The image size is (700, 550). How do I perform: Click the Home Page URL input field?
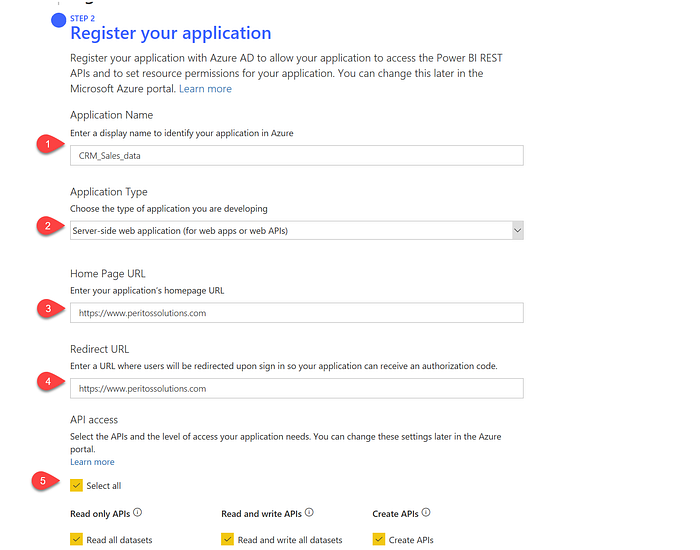pyautogui.click(x=296, y=313)
